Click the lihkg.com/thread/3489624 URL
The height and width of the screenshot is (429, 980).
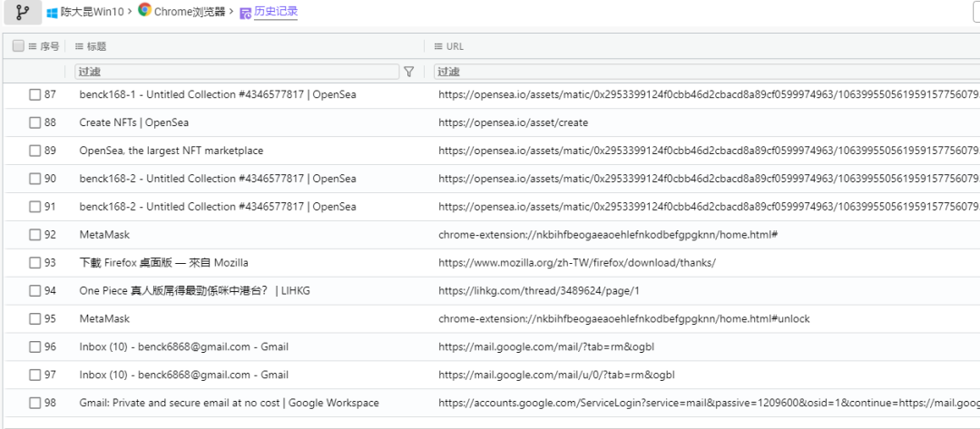(539, 290)
